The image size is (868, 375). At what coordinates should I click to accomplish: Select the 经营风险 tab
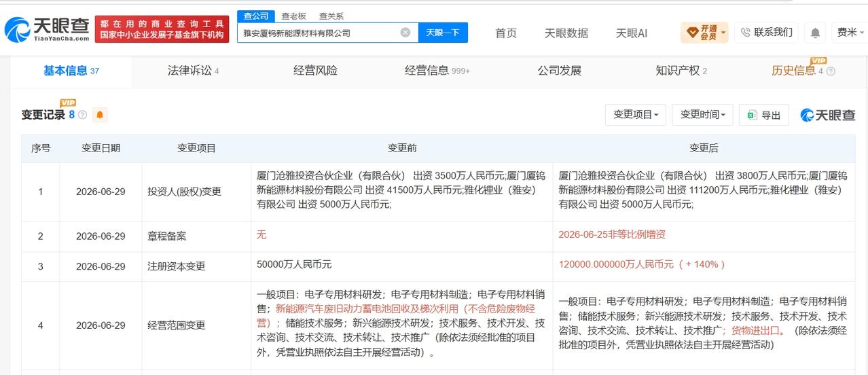(315, 71)
